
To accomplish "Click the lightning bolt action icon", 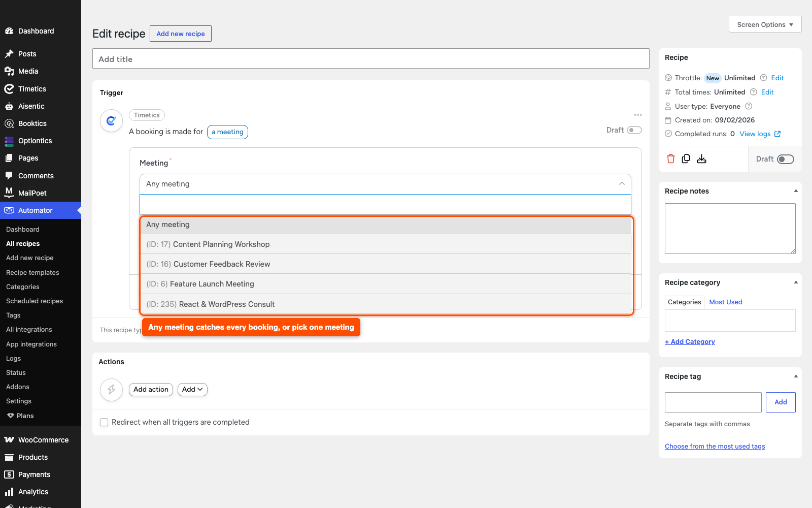I will point(112,390).
